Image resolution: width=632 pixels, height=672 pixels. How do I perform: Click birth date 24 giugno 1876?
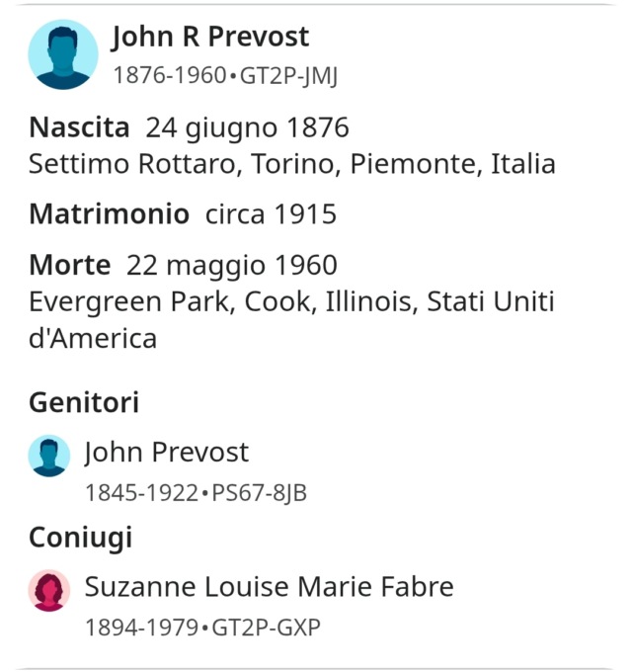[248, 128]
